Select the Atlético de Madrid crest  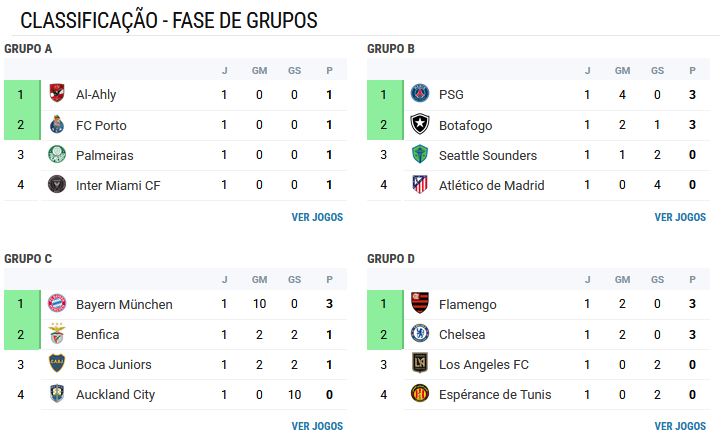420,185
